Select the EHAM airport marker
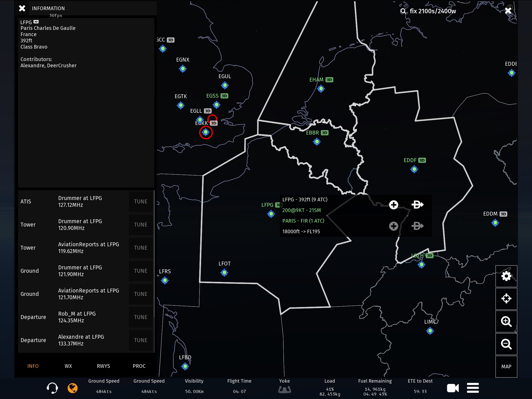The image size is (532, 399). tap(321, 89)
